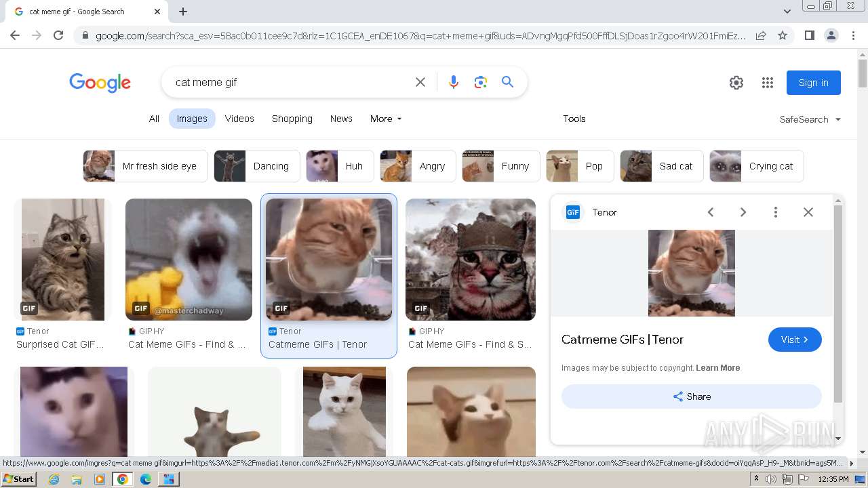Open Internet Explorer from taskbar
Viewport: 868px width, 488px height.
[x=54, y=479]
